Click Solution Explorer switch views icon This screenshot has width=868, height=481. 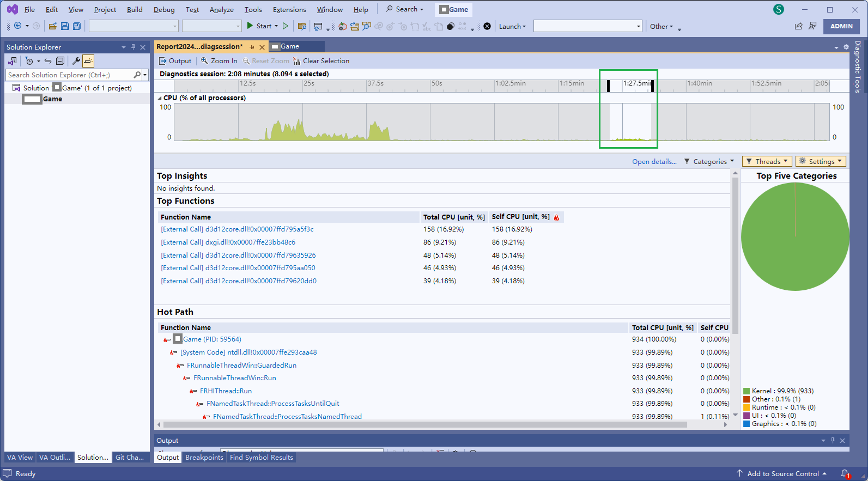[x=12, y=61]
